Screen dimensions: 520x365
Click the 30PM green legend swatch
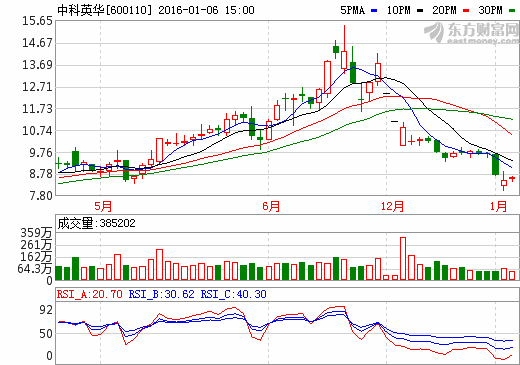[x=512, y=11]
